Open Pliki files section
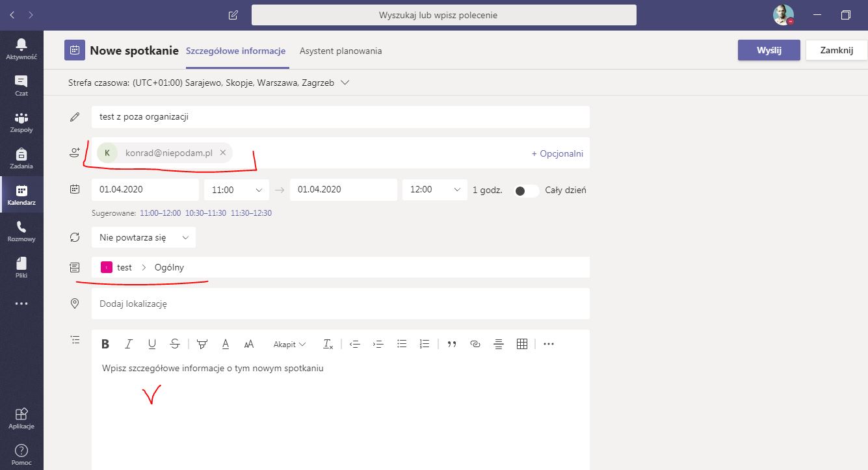The width and height of the screenshot is (868, 470). 21,267
